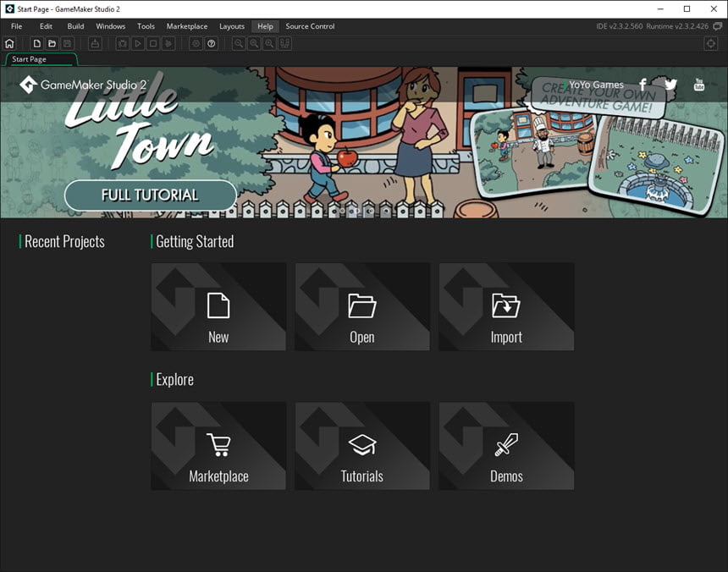Open the YoYo Games Facebook icon
The image size is (728, 572).
643,85
